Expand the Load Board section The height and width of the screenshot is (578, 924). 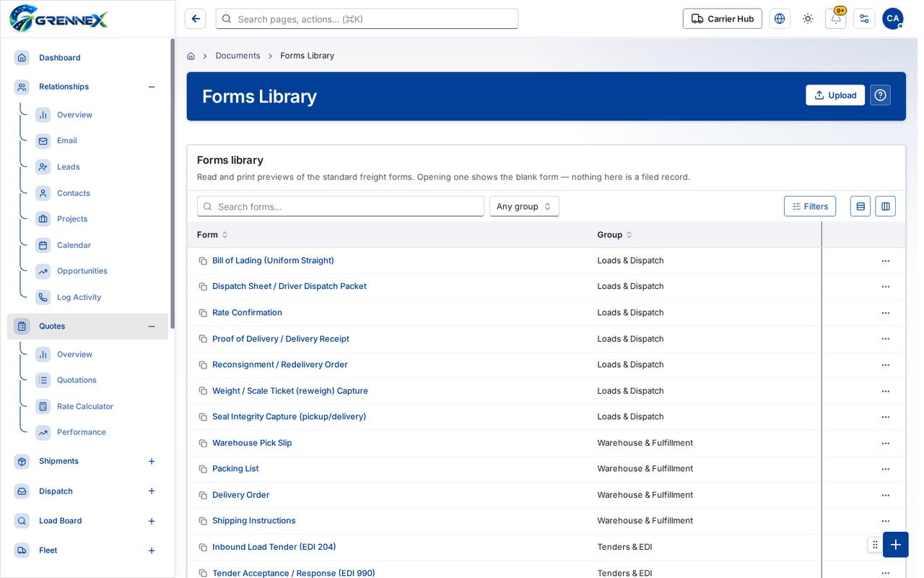152,521
